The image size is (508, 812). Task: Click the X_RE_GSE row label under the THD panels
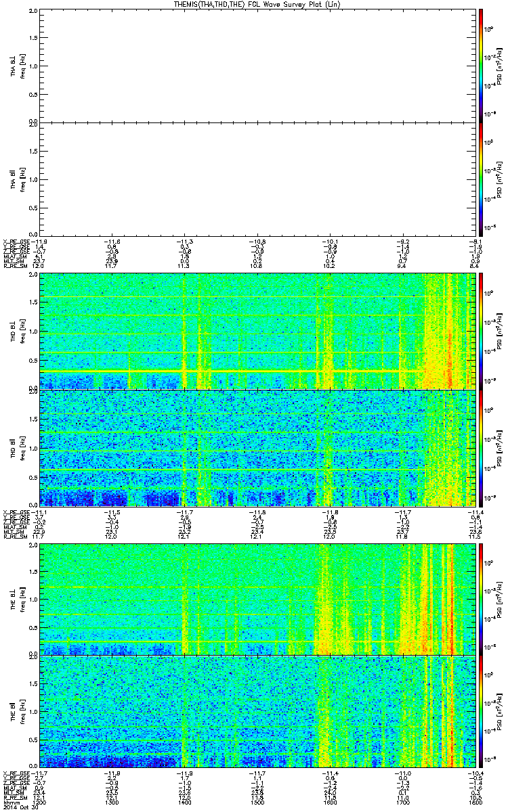coord(16,512)
